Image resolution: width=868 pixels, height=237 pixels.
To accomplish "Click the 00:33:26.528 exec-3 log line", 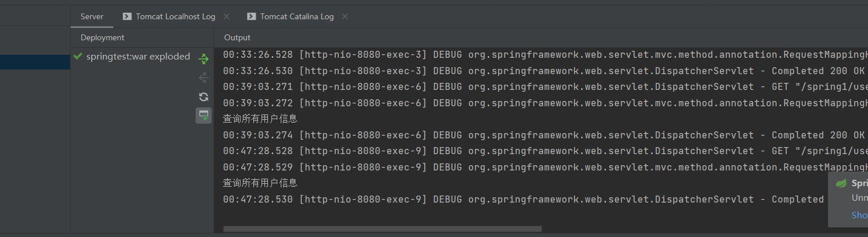I will coord(545,55).
